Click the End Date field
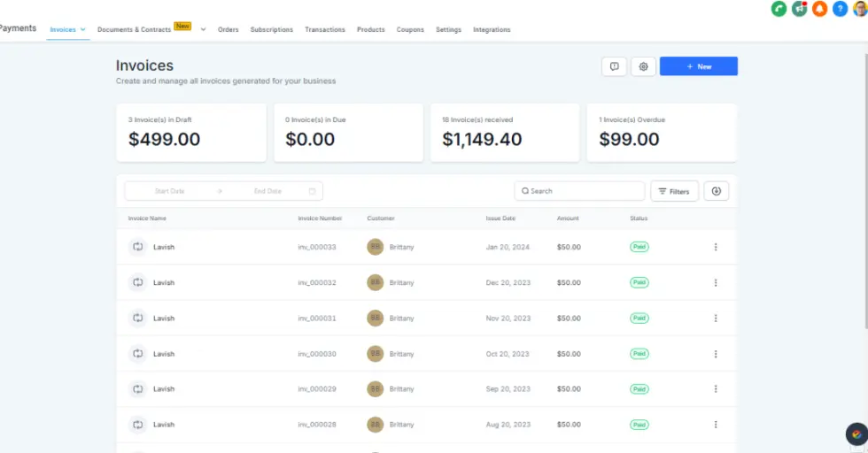 pyautogui.click(x=267, y=191)
